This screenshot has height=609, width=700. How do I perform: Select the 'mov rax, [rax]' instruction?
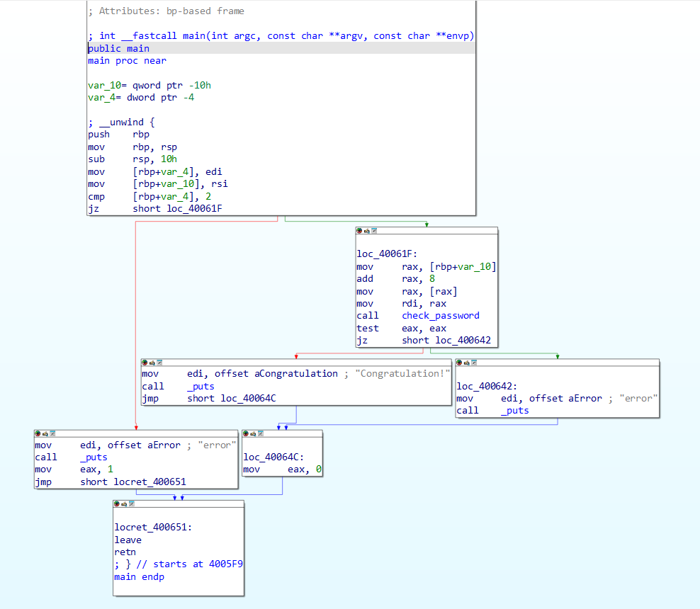click(x=407, y=292)
